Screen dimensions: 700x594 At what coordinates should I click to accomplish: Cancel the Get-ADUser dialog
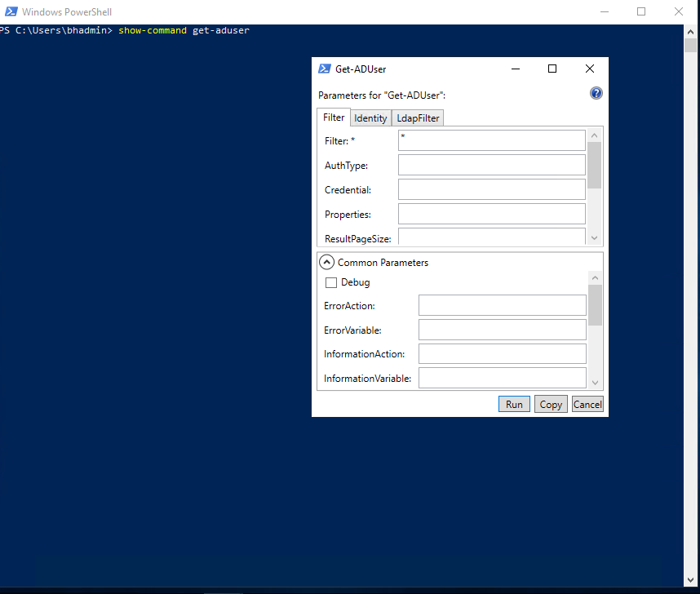pos(587,404)
